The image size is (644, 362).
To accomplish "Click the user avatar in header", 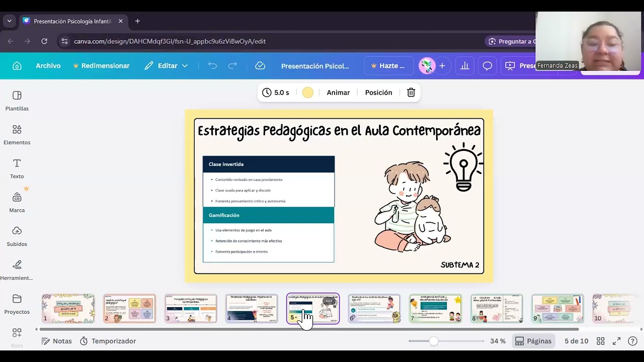I will tap(427, 66).
